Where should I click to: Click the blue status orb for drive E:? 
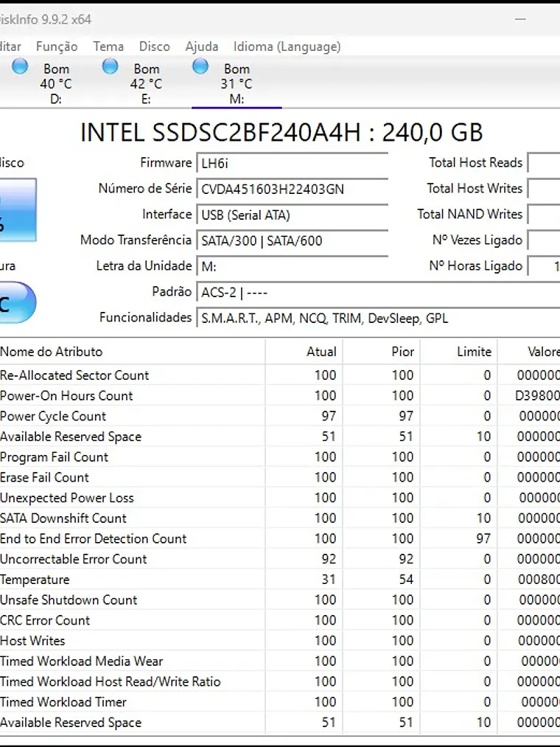click(x=110, y=66)
